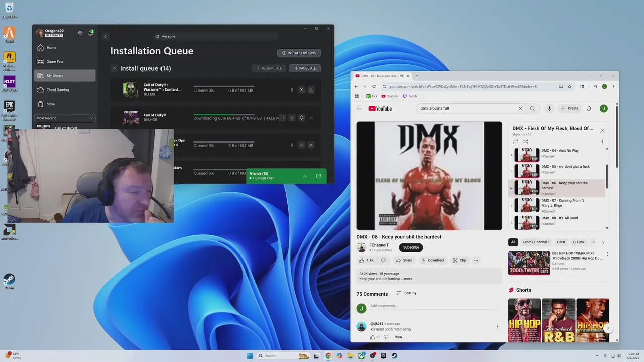Open Game Pass in the Xbox sidebar
The image size is (644, 362).
(x=64, y=61)
